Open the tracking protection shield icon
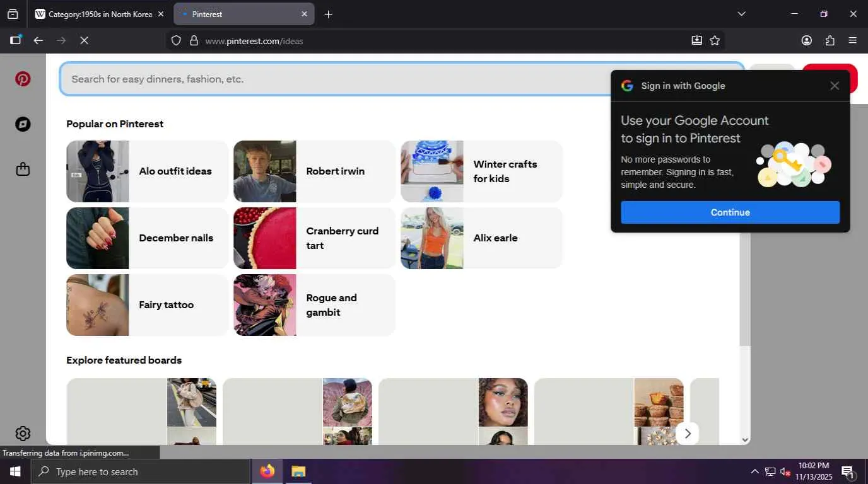Screen dimensions: 868x484 176,40
